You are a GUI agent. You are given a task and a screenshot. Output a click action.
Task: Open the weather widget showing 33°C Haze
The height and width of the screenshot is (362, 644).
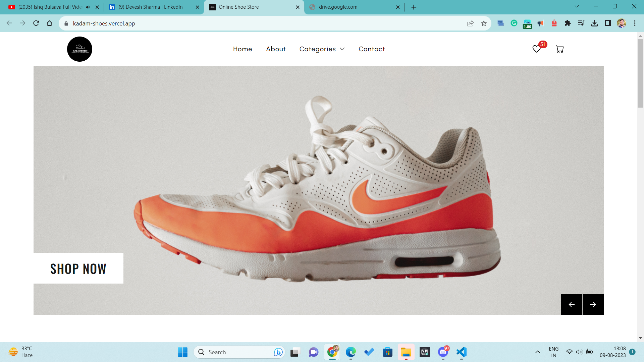click(x=21, y=352)
